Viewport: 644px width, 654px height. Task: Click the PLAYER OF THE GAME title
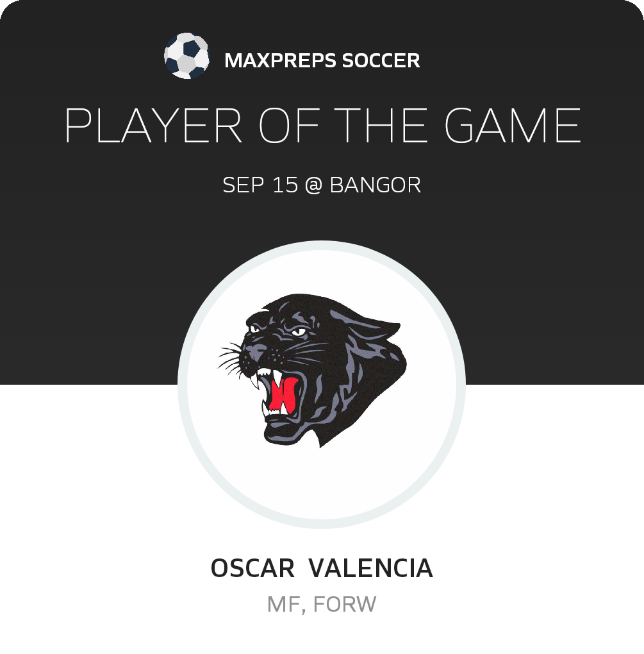(322, 125)
